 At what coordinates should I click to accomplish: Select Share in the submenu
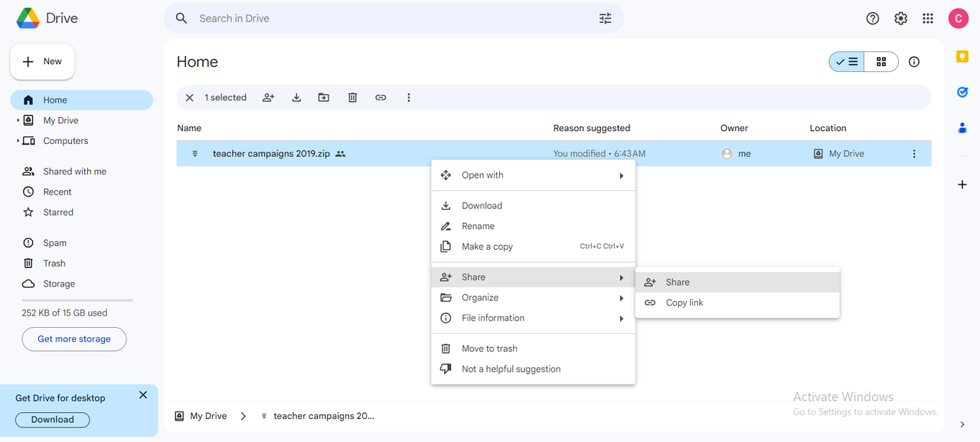pyautogui.click(x=738, y=282)
